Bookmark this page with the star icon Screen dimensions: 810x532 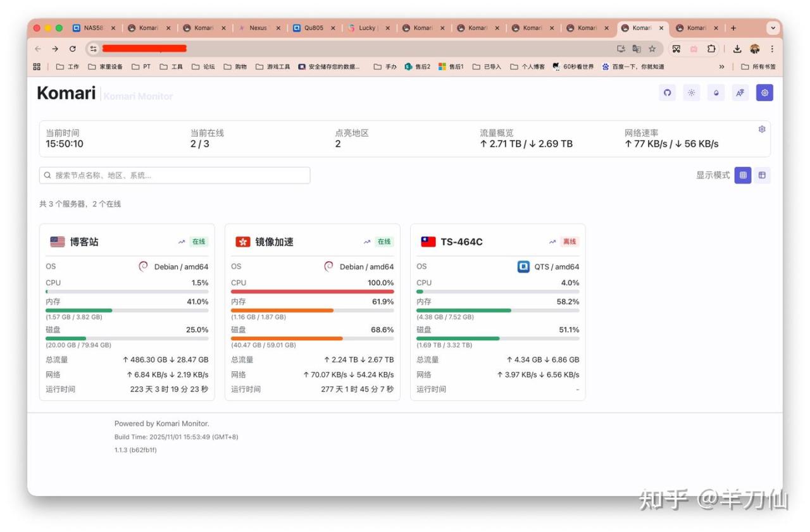tap(652, 49)
